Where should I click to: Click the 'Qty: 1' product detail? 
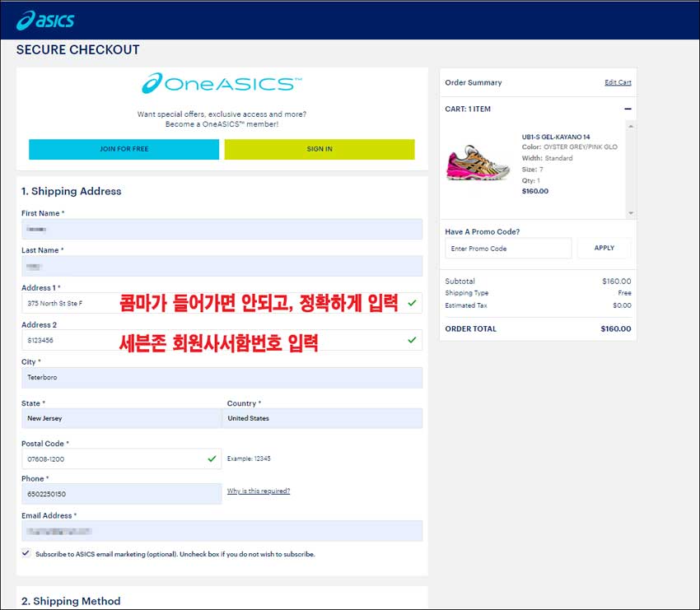(531, 181)
